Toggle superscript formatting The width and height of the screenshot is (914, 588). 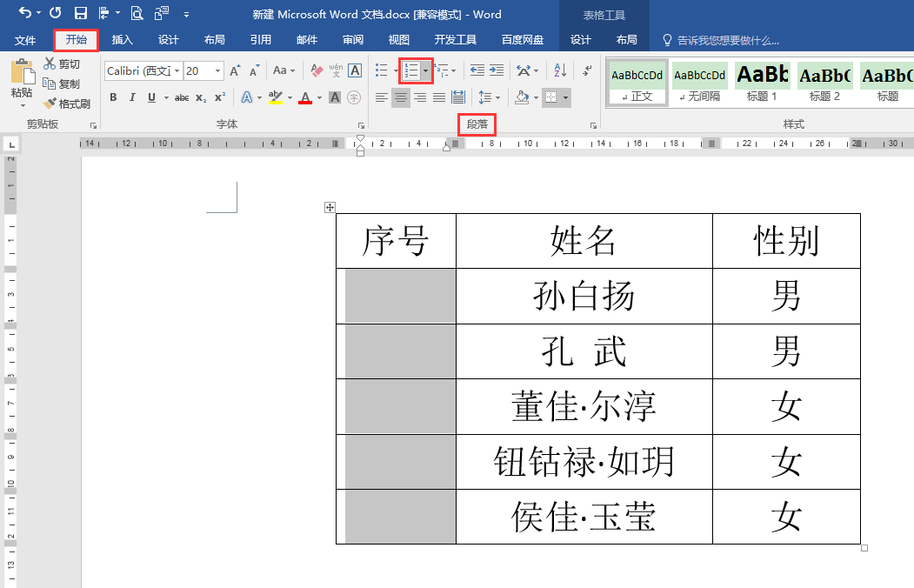tap(220, 97)
